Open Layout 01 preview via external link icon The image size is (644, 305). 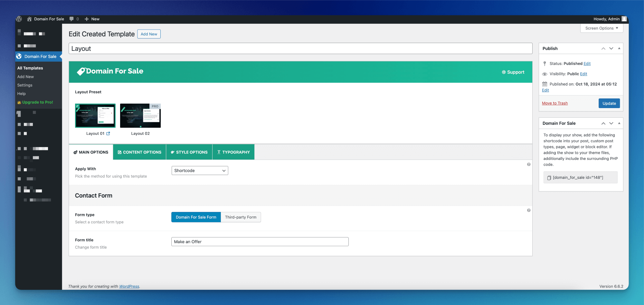point(108,133)
